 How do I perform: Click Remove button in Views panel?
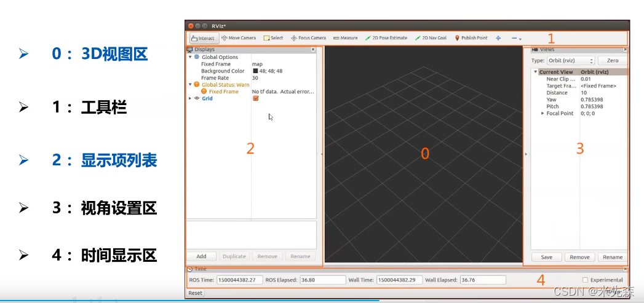click(579, 257)
